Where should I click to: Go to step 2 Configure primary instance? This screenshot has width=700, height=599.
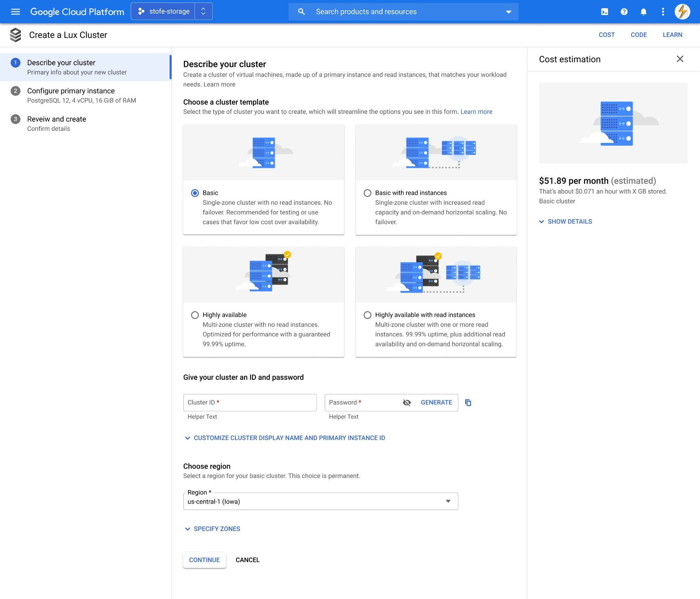(x=85, y=95)
